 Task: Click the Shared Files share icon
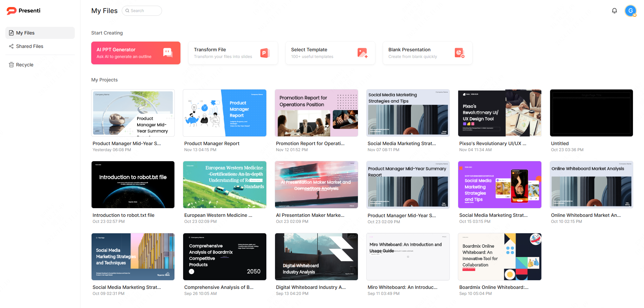(11, 46)
